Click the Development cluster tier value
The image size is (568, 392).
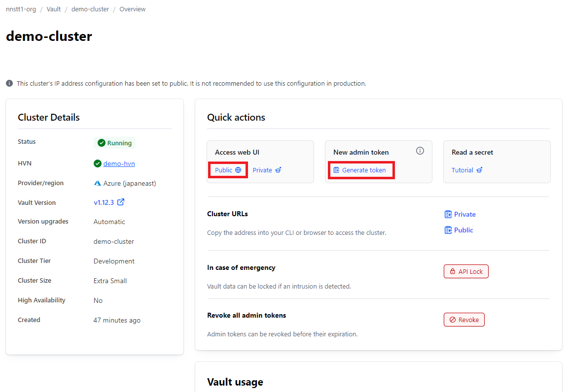(x=114, y=261)
